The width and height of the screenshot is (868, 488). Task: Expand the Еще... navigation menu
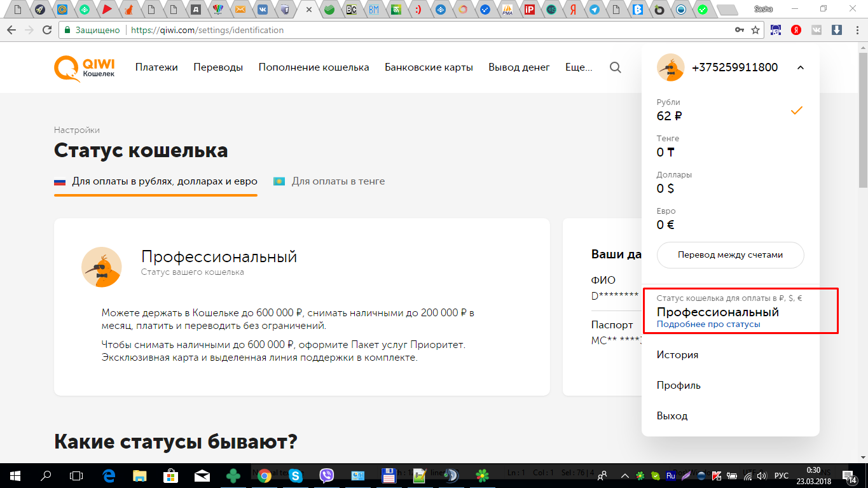[578, 67]
